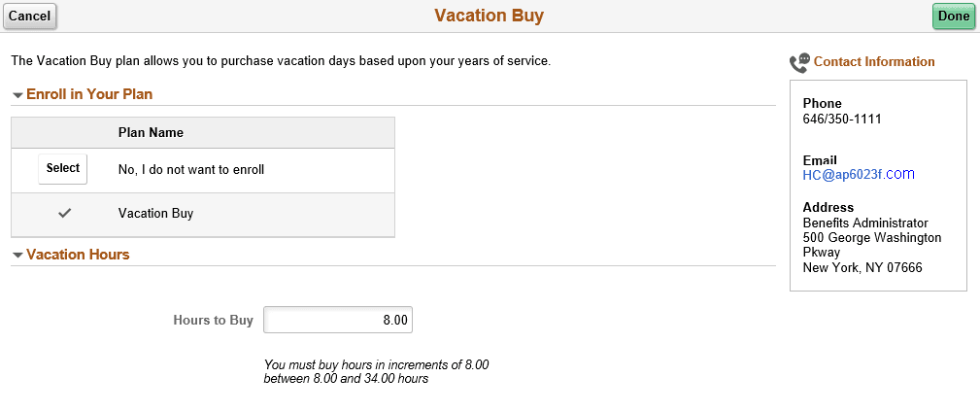Click the phone number 646/350-1111

point(842,119)
